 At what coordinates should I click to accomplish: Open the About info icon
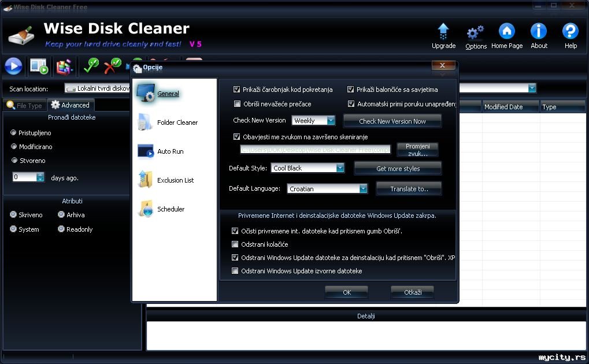click(538, 31)
